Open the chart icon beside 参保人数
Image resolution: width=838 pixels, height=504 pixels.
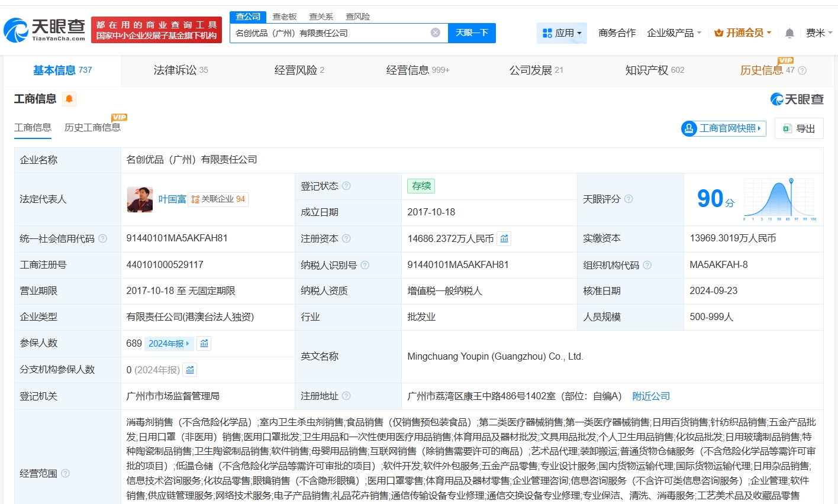(x=204, y=344)
